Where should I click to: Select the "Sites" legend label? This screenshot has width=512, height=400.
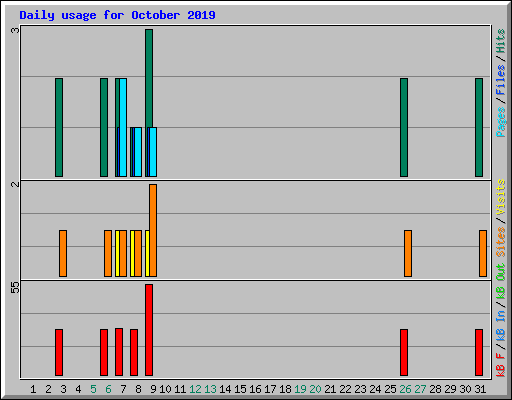pos(501,242)
